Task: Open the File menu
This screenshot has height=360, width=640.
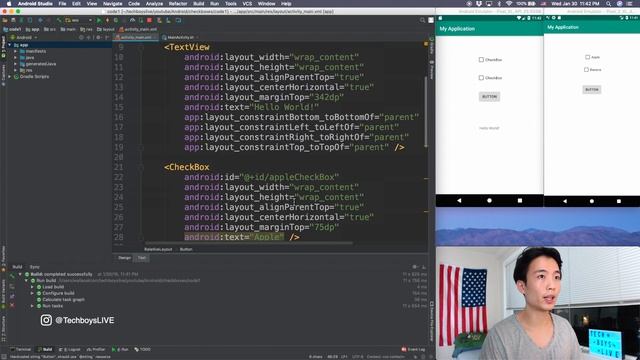Action: [x=62, y=4]
